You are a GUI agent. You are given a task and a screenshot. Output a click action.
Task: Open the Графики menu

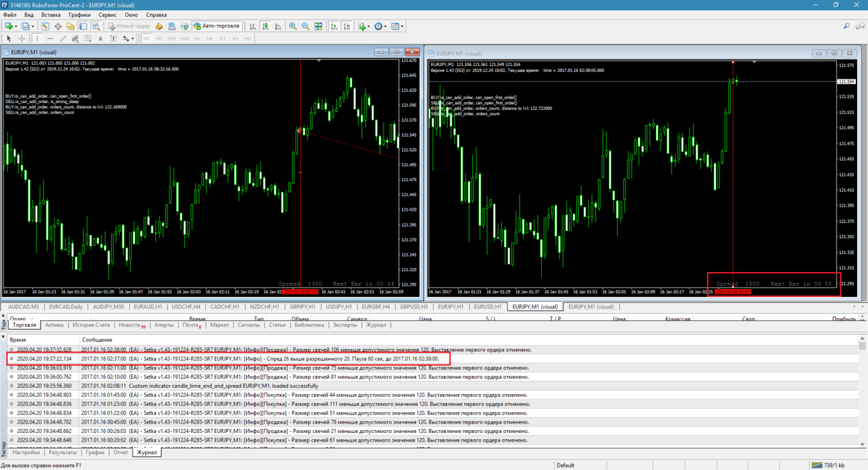(79, 14)
